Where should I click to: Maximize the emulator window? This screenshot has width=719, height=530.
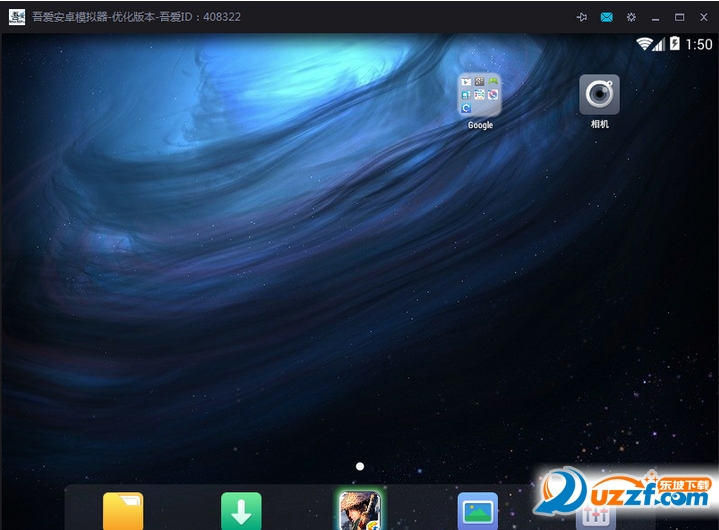(x=680, y=17)
